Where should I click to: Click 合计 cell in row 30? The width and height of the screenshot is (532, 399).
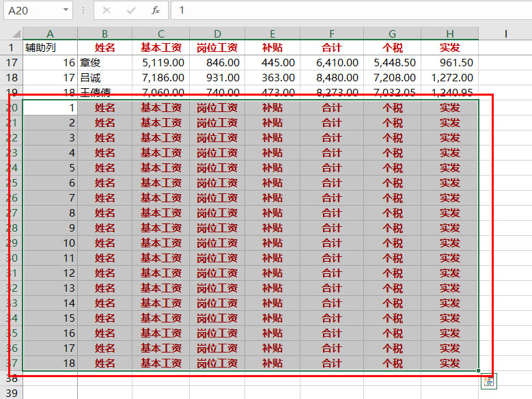point(332,258)
